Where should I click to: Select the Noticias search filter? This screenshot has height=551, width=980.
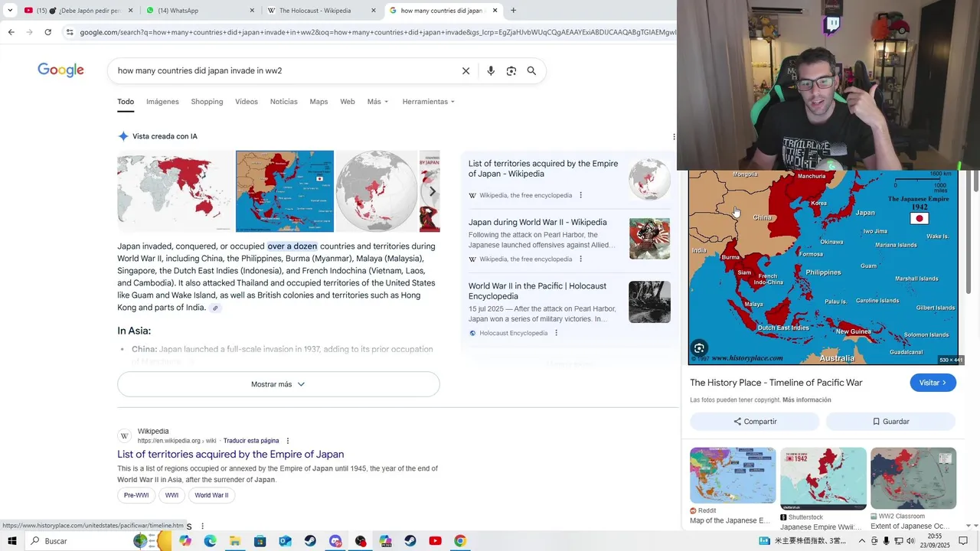283,102
